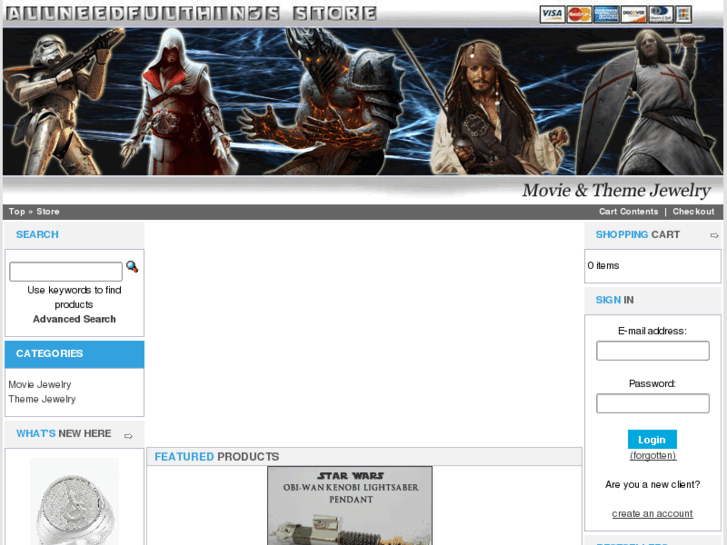
Task: Click the Password field
Action: tap(652, 403)
